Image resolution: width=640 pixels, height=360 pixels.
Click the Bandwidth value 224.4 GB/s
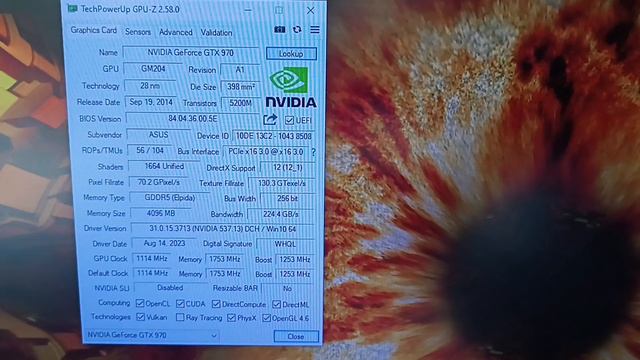point(281,214)
